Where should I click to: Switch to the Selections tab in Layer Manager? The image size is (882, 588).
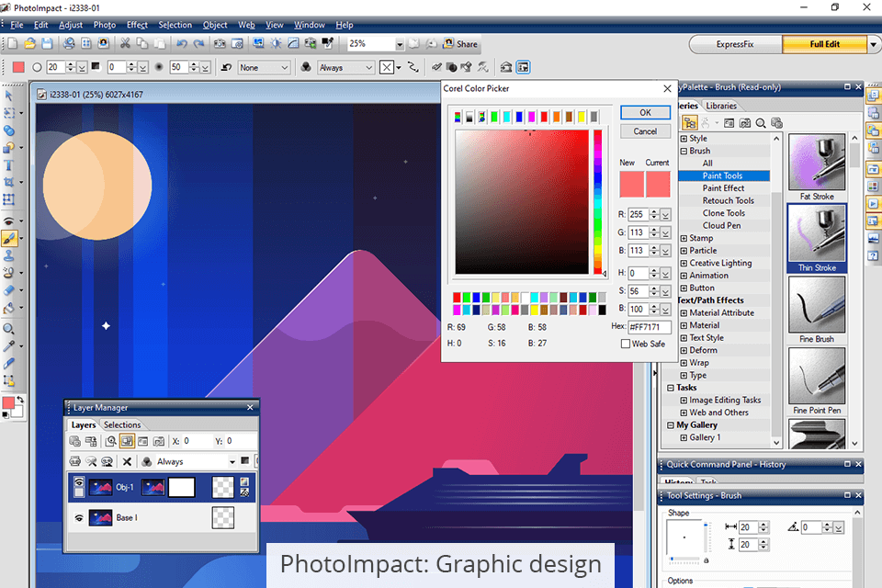pyautogui.click(x=122, y=424)
